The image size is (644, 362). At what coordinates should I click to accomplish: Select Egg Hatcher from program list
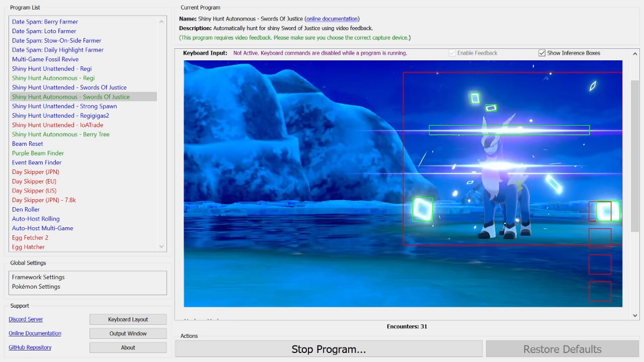[x=29, y=247]
